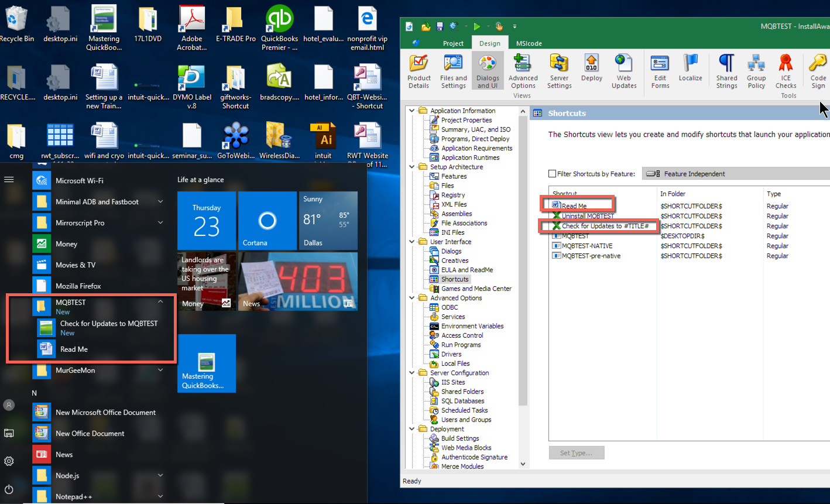The image size is (830, 504).
Task: Switch to the Project ribbon tab
Action: point(453,43)
